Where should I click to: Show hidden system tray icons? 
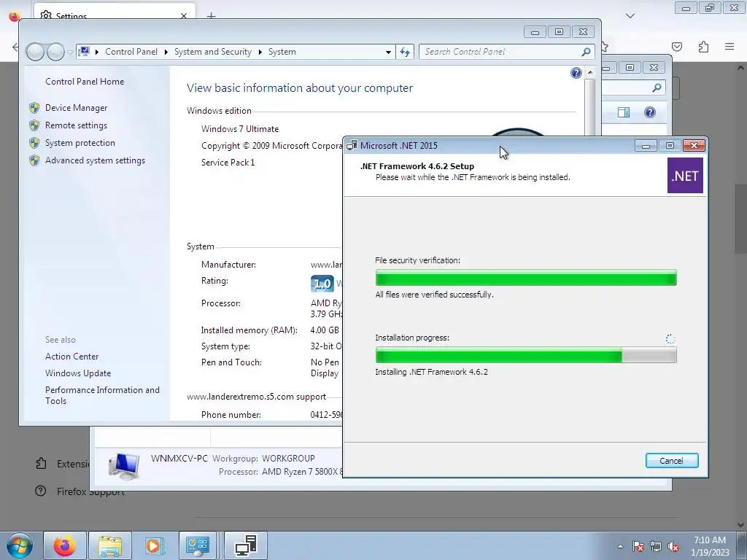pos(620,546)
